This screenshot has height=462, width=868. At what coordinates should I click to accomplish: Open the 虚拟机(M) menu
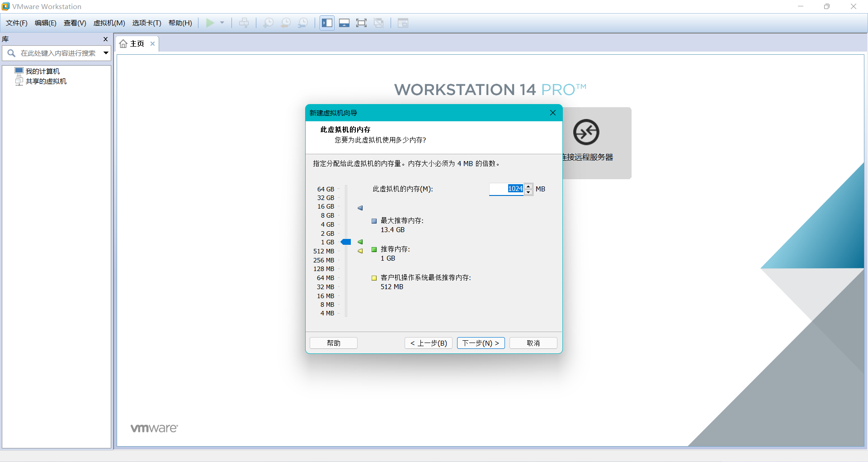click(109, 23)
